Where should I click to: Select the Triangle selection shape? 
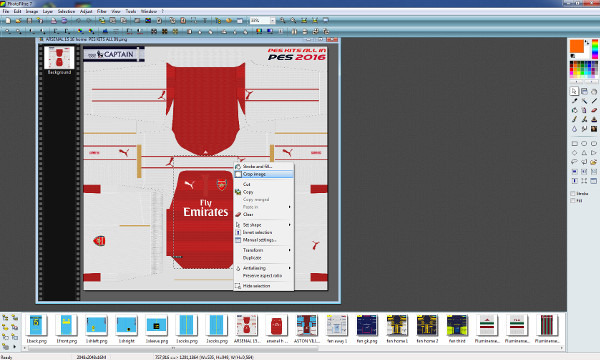(584, 153)
